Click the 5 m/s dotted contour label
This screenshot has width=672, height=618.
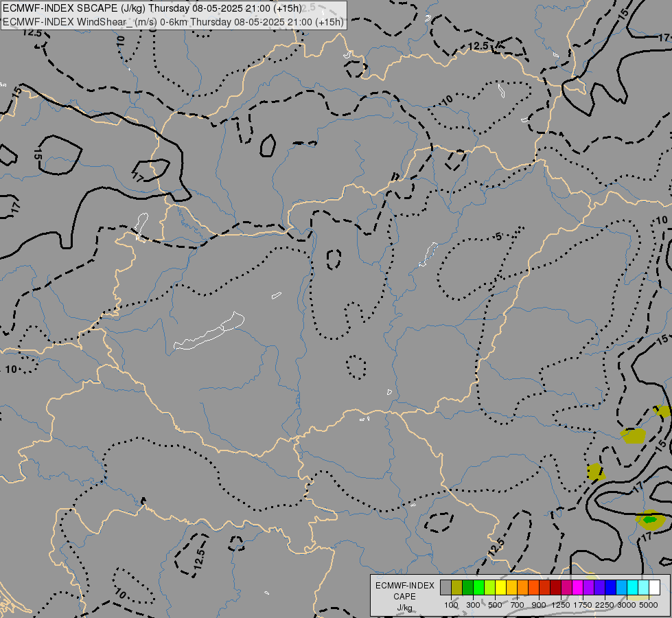pyautogui.click(x=498, y=236)
